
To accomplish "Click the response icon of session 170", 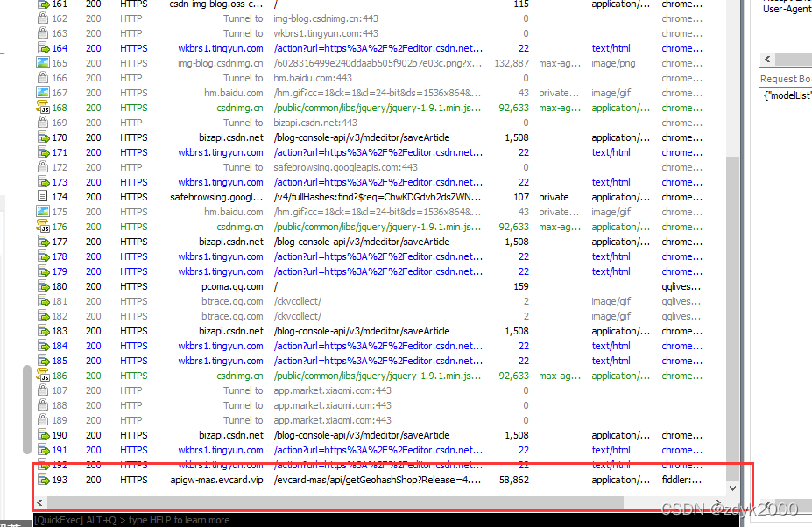I will (43, 137).
